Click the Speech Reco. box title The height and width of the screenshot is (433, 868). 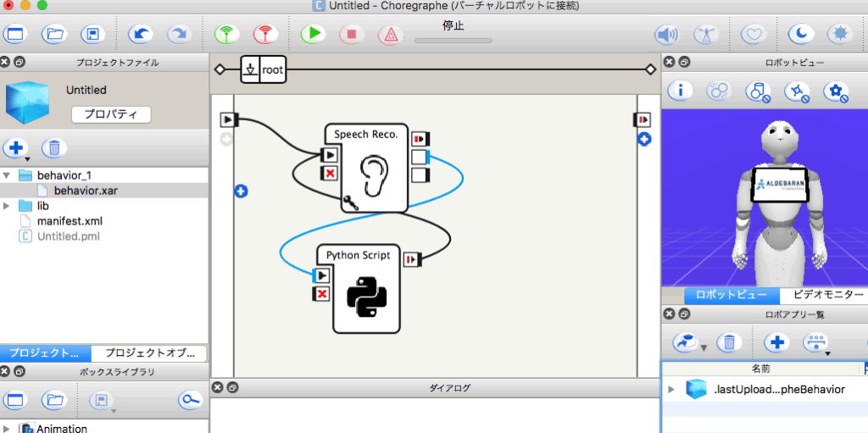366,134
